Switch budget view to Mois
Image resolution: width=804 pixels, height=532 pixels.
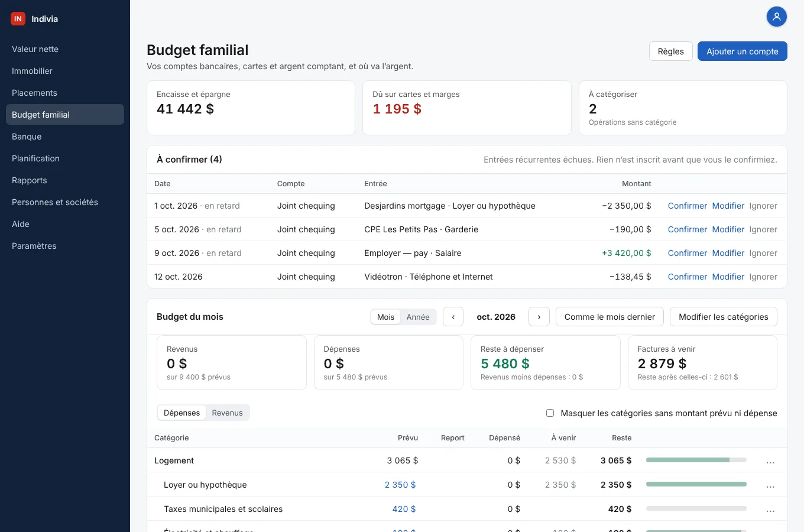coord(385,317)
